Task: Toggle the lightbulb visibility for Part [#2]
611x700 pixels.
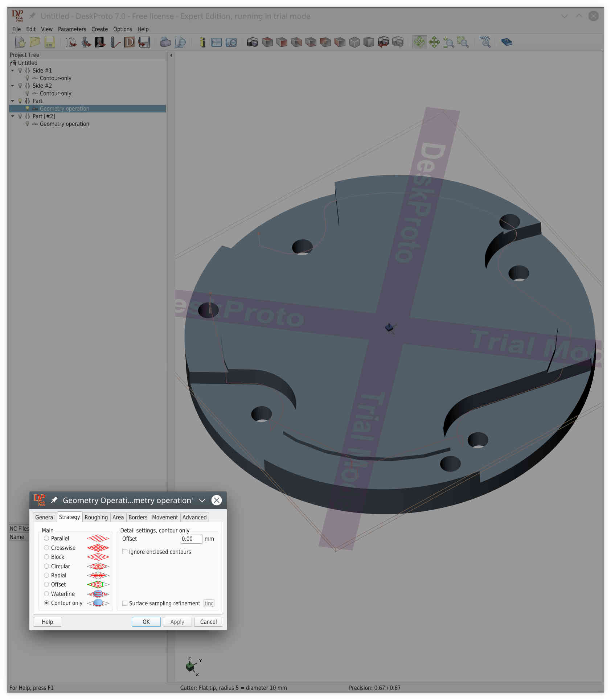Action: coord(20,116)
